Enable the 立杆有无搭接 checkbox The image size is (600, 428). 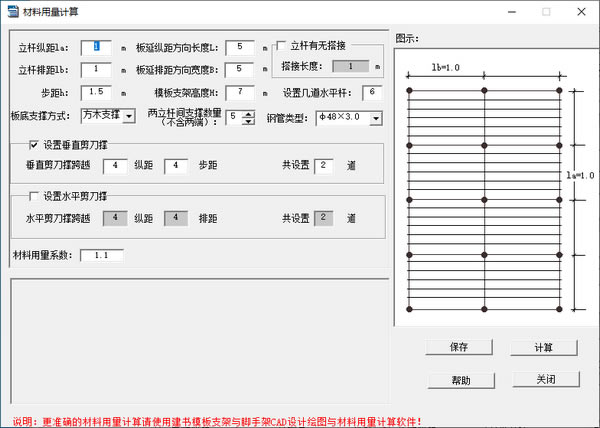coord(281,46)
